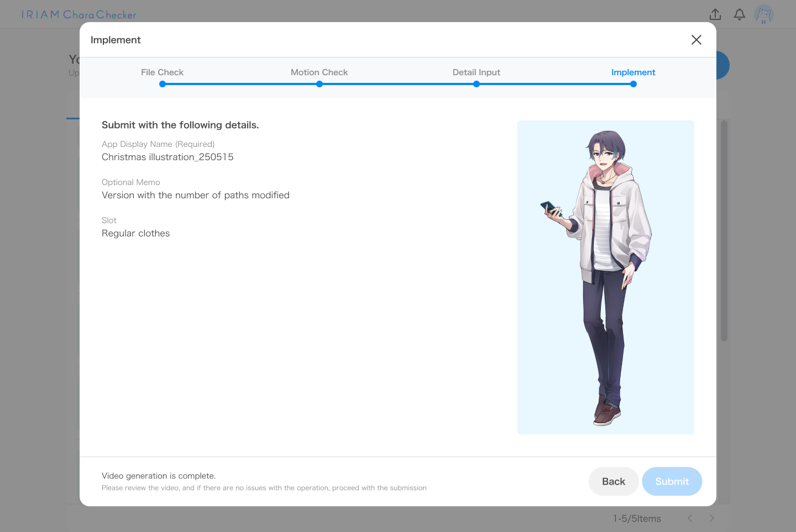The width and height of the screenshot is (796, 532).
Task: Click the Detail Input progress dot
Action: pyautogui.click(x=476, y=84)
